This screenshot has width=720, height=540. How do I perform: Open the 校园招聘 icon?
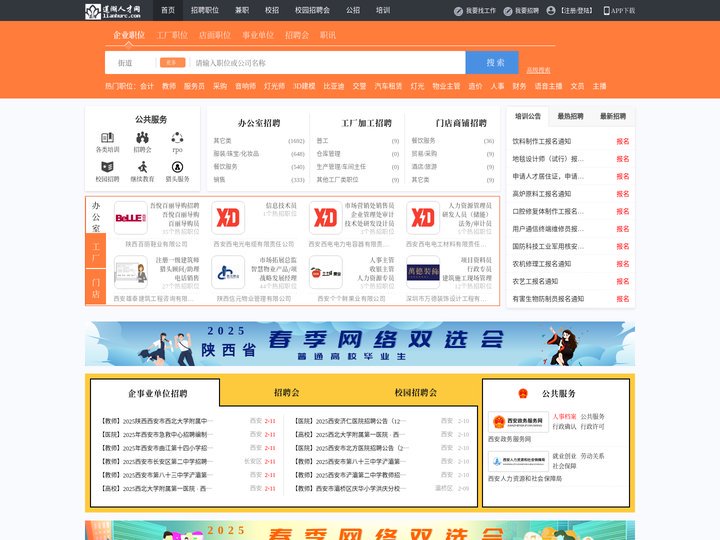point(107,167)
